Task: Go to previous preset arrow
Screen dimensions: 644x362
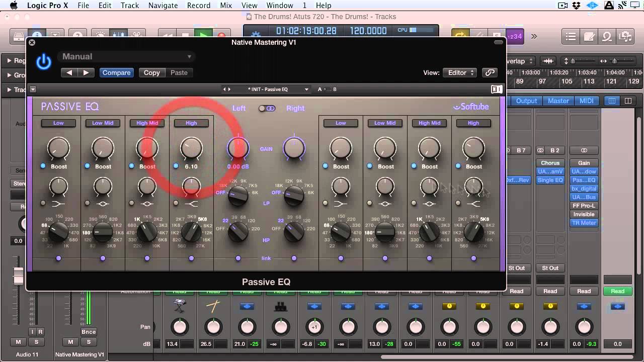Action: point(69,73)
